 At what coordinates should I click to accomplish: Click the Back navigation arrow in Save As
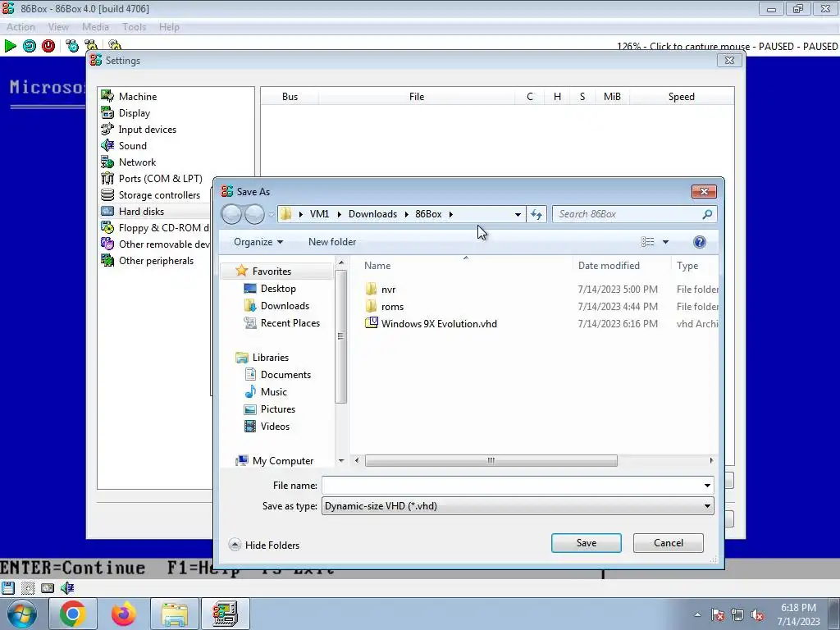click(x=231, y=214)
